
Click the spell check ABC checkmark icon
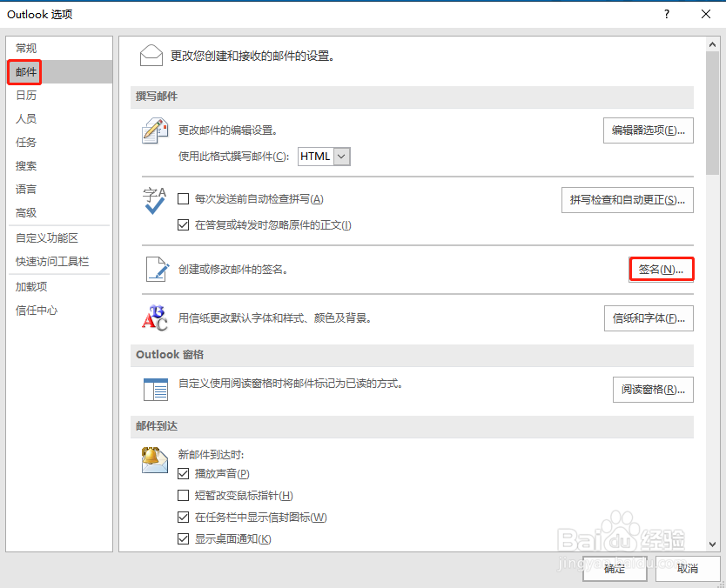(154, 201)
